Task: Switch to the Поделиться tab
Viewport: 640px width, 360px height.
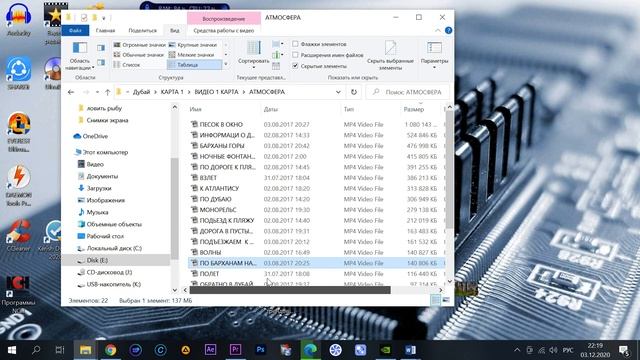Action: [142, 31]
